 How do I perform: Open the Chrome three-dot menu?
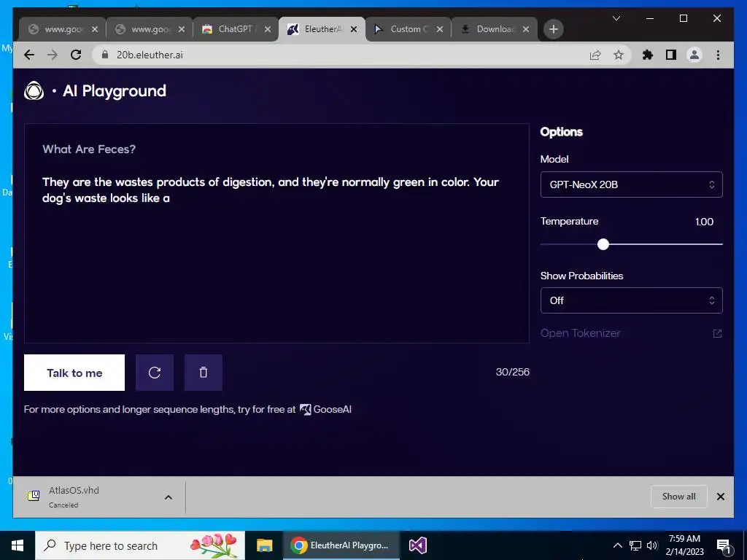(x=718, y=55)
